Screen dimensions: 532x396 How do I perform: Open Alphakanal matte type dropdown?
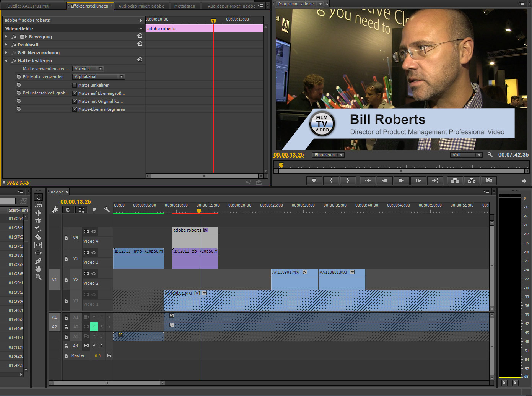pos(99,77)
